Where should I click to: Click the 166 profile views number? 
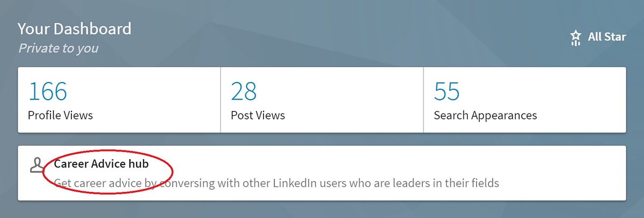point(48,92)
